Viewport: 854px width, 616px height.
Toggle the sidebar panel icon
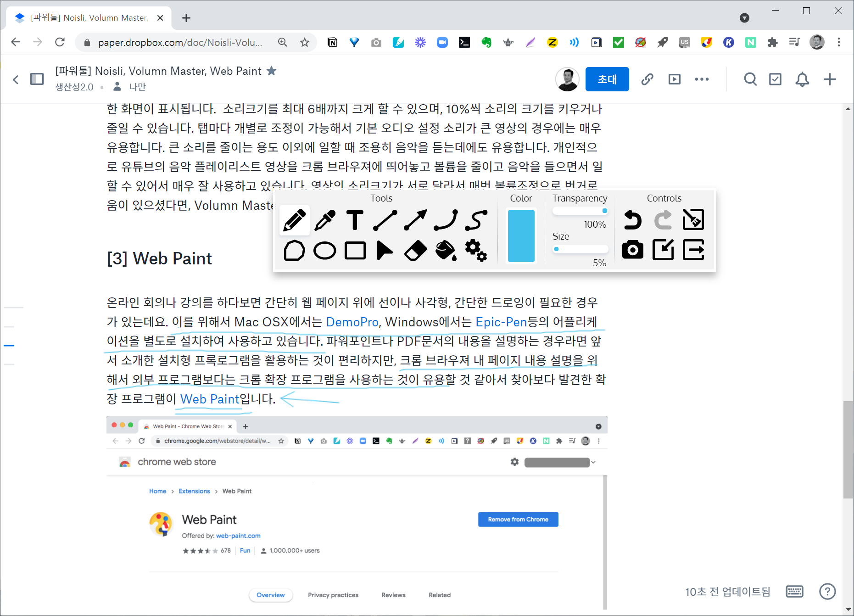click(x=37, y=79)
